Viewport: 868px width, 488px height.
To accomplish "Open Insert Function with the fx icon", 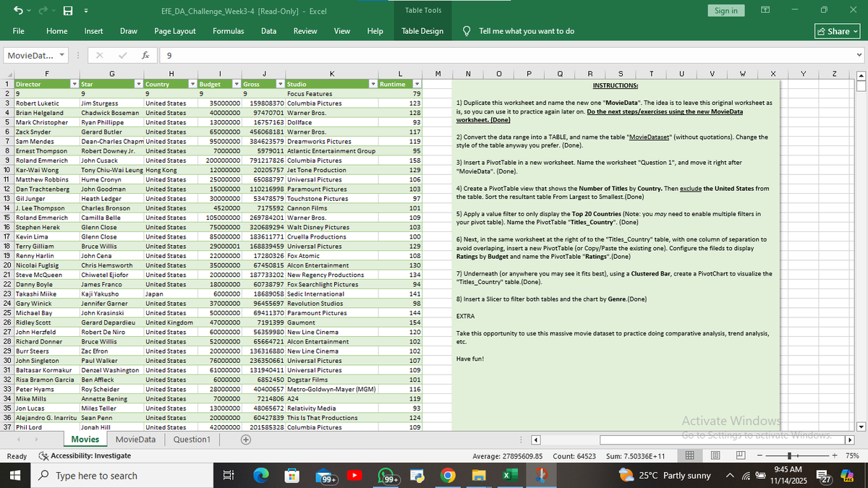I will point(145,55).
